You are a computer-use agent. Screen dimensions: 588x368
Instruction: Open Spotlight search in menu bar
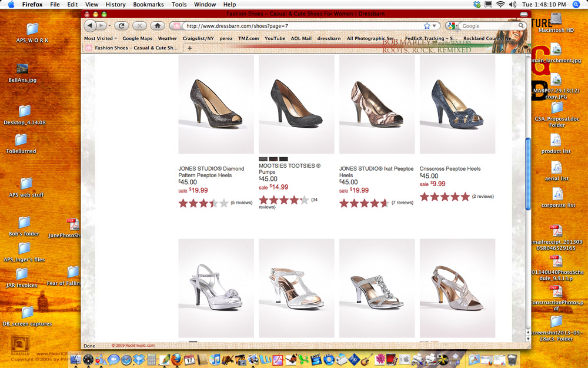pos(576,5)
